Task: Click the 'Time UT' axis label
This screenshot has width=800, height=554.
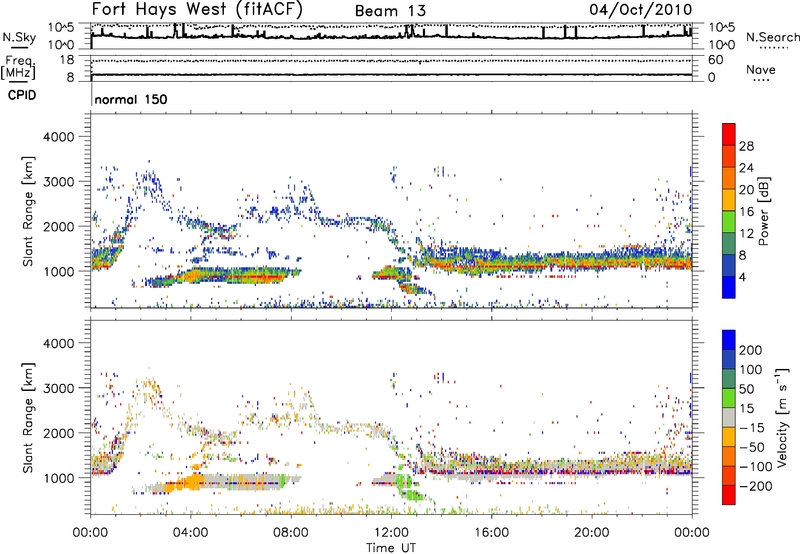Action: coord(391,548)
